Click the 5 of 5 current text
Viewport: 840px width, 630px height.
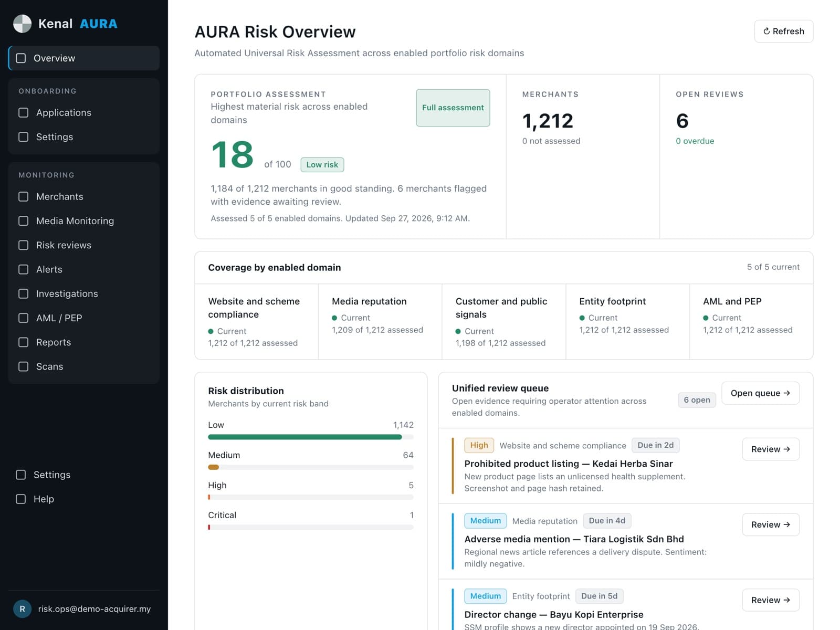click(x=773, y=267)
